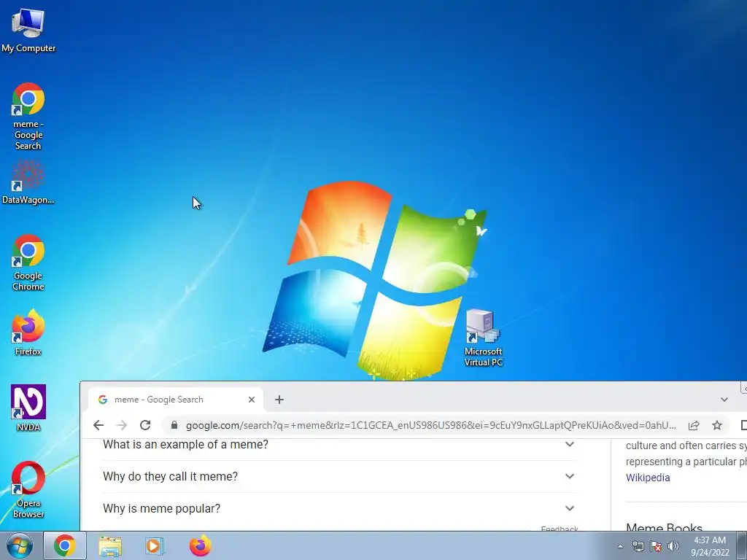
Task: Click the padlock site info icon
Action: pos(174,425)
